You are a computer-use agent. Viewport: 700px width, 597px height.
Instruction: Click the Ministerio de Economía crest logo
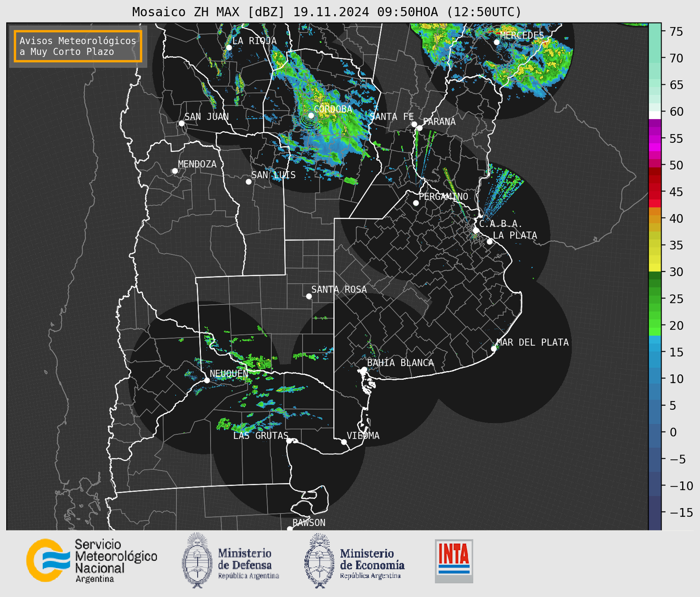pos(320,560)
